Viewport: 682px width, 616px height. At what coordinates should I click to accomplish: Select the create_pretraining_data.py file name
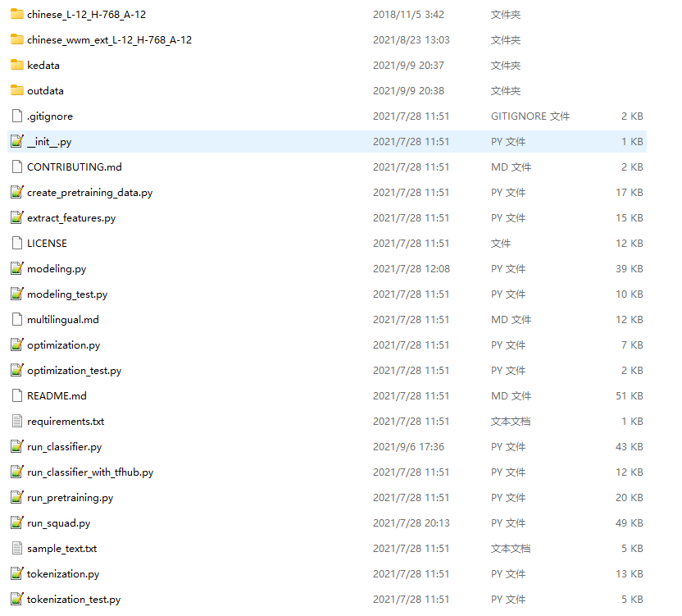tap(90, 193)
